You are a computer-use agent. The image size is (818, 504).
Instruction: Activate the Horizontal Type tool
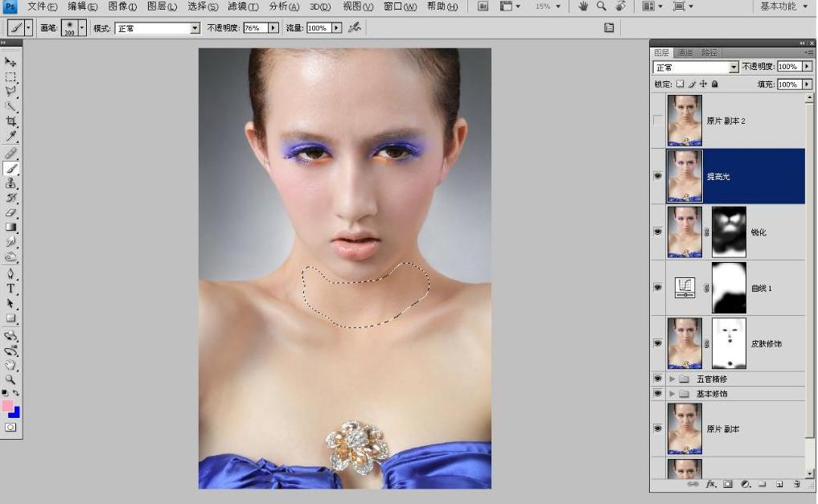click(x=10, y=289)
